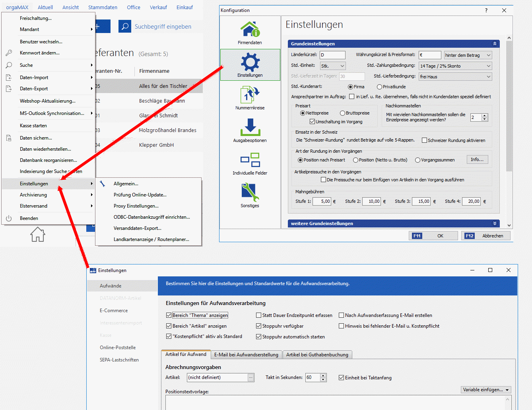
Task: Switch to Artikel bei Guthabenbuchung tab
Action: point(317,355)
